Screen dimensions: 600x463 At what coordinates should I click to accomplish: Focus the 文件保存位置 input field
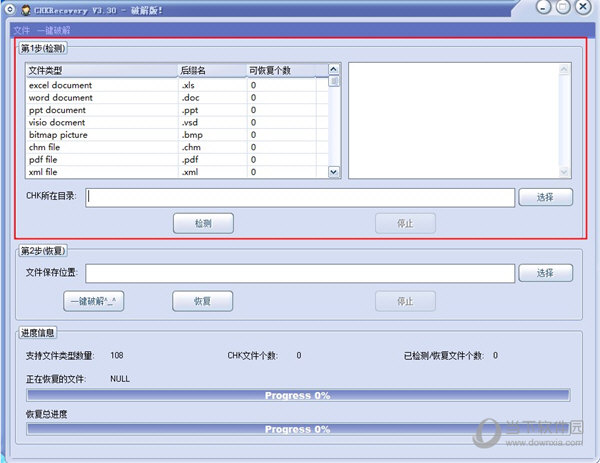click(300, 273)
